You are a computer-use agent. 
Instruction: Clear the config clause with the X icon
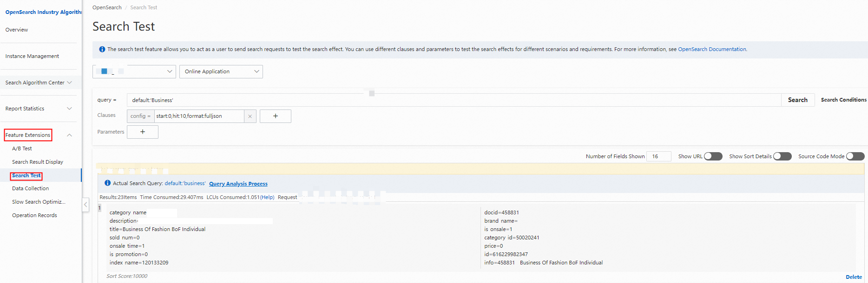(250, 116)
